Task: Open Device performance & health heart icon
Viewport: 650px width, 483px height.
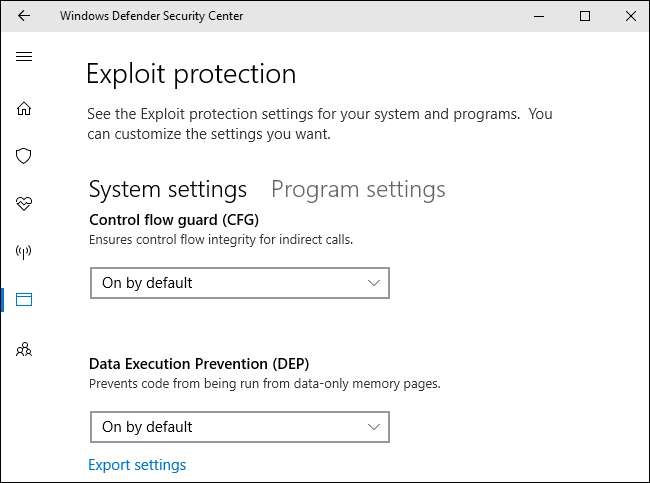Action: (24, 204)
